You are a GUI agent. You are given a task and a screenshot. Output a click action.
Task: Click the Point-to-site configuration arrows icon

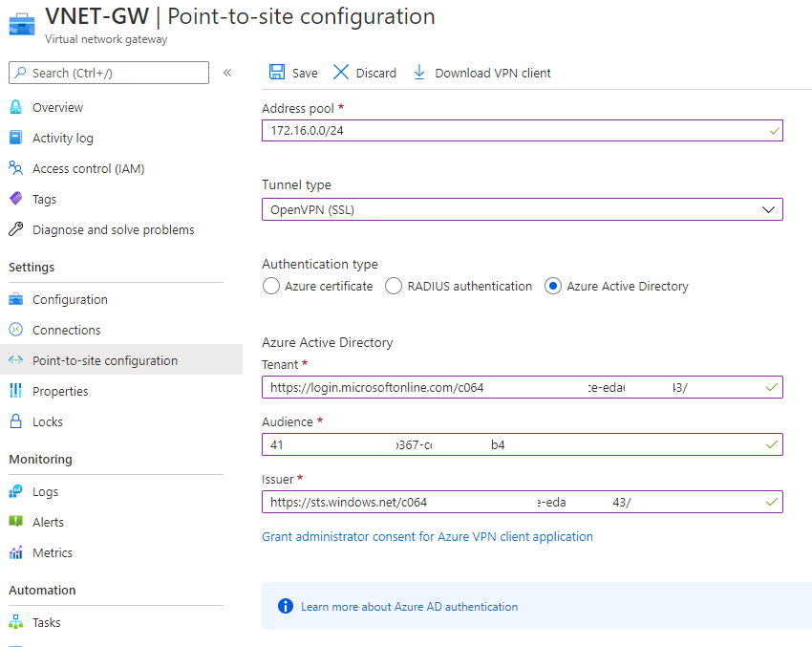tap(16, 360)
